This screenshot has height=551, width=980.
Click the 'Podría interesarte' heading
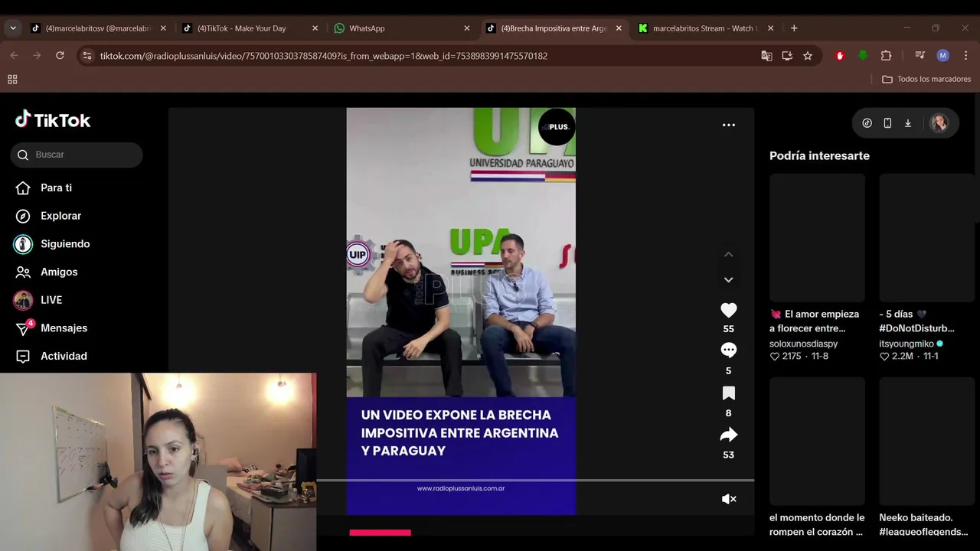[x=819, y=155]
